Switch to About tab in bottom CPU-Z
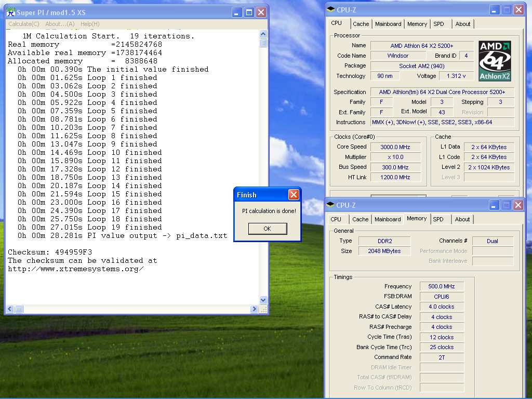The width and height of the screenshot is (532, 399). click(462, 219)
